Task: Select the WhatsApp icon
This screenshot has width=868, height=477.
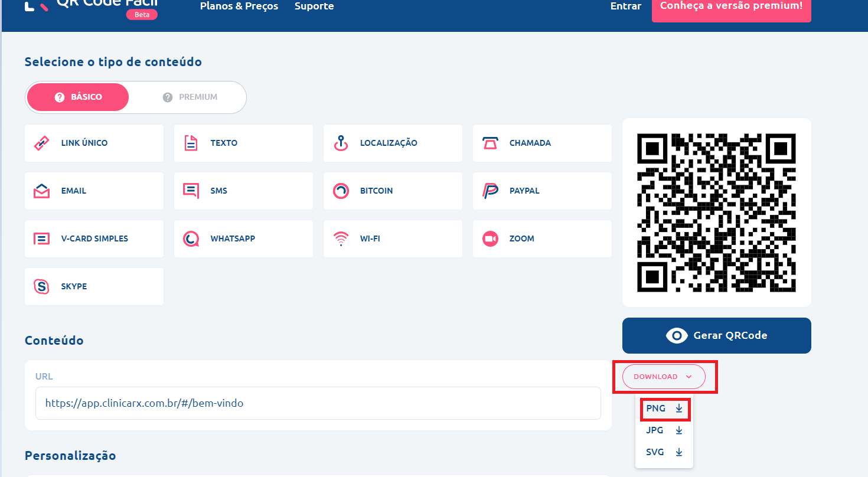Action: (x=191, y=238)
